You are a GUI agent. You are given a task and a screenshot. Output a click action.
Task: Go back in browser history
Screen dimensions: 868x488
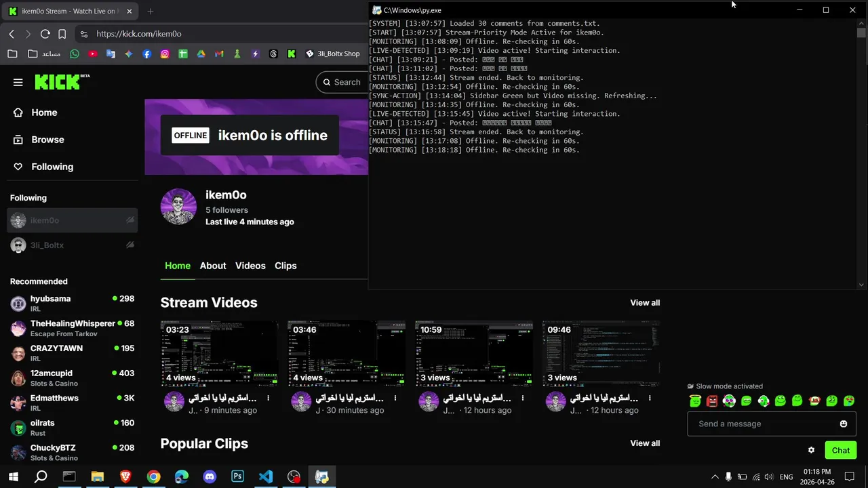click(x=12, y=34)
